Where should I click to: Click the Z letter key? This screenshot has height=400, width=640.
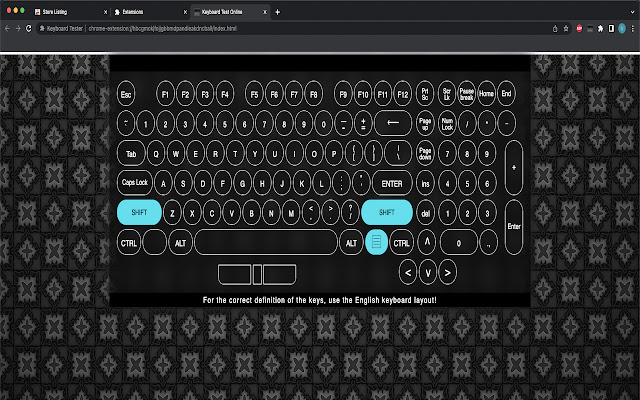pyautogui.click(x=172, y=213)
